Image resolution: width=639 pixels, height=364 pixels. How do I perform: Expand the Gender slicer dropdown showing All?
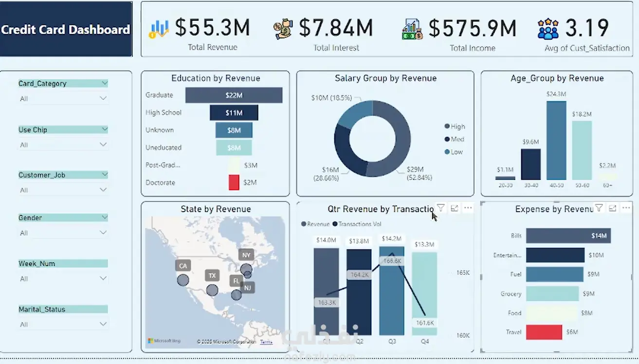point(63,233)
